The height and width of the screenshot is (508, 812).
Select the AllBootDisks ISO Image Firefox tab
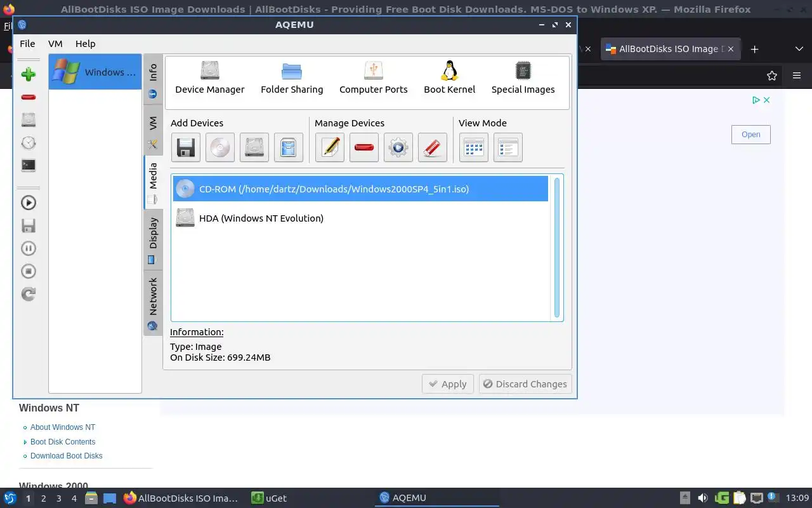click(671, 49)
